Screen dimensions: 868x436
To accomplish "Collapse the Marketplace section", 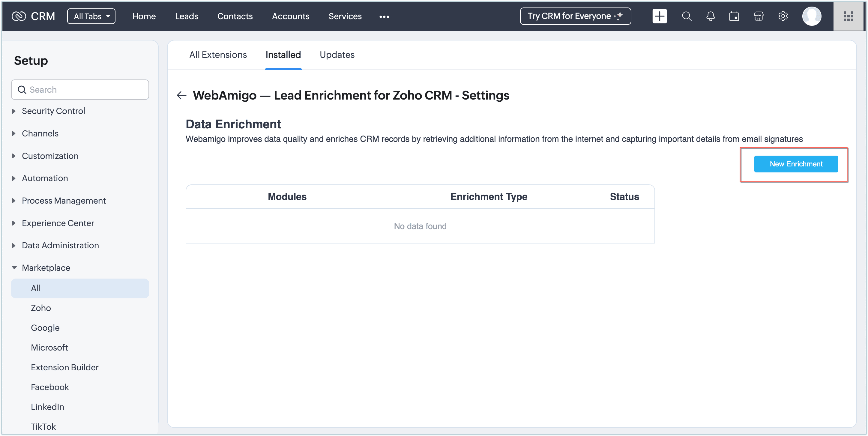I will [x=46, y=267].
